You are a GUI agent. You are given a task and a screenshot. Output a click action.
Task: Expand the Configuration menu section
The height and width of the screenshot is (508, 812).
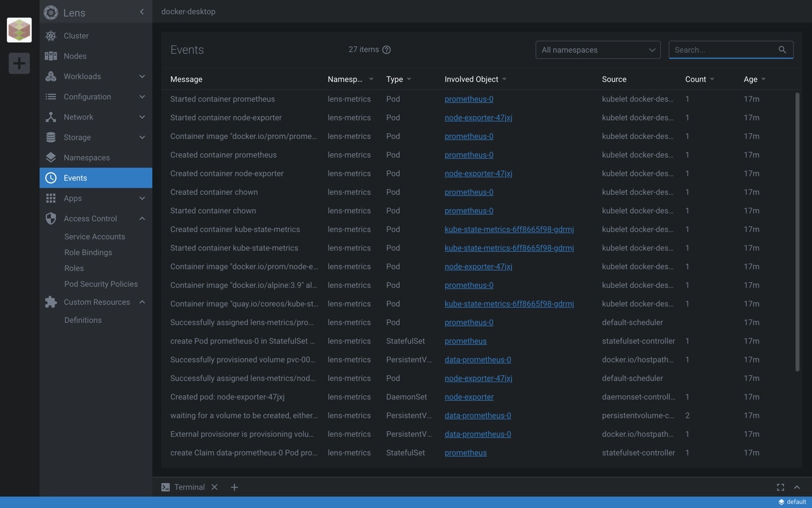tap(142, 97)
